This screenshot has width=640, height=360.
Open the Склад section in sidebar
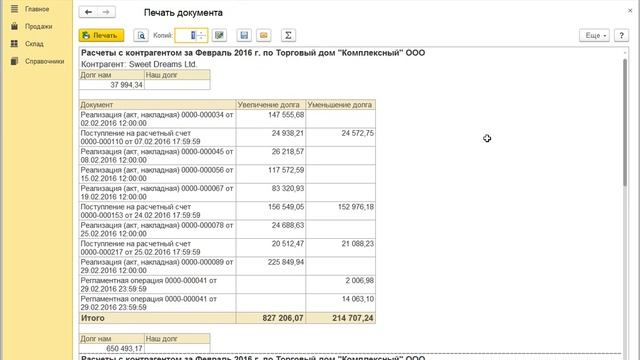(34, 44)
